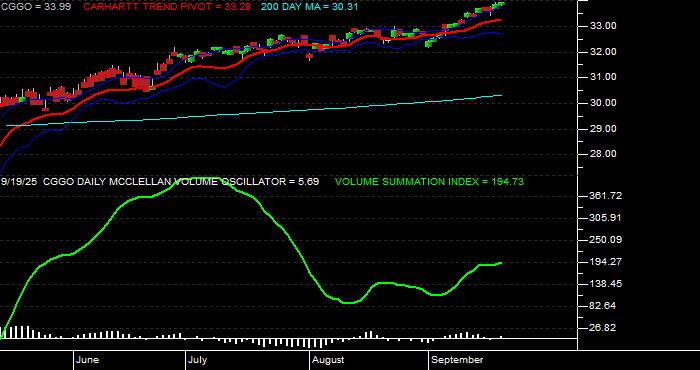The height and width of the screenshot is (370, 700).
Task: Select the July label on time axis
Action: coord(197,360)
